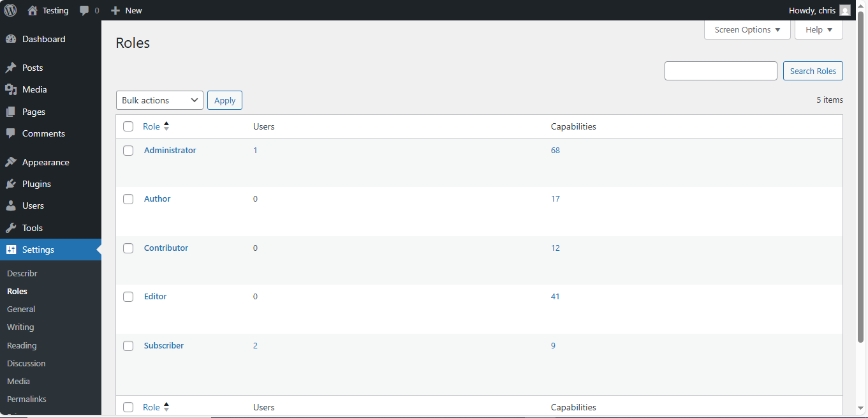
Task: Check the Subscriber row checkbox
Action: point(128,345)
